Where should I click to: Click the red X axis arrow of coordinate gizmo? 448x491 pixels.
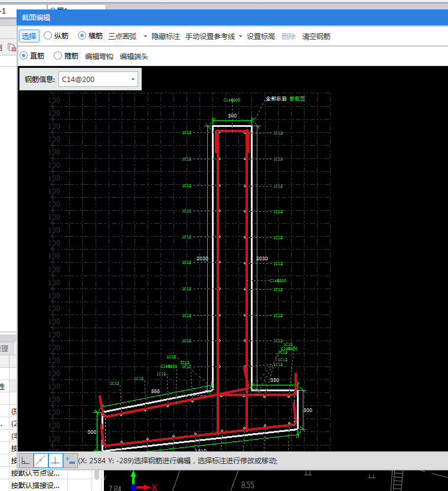[x=146, y=487]
